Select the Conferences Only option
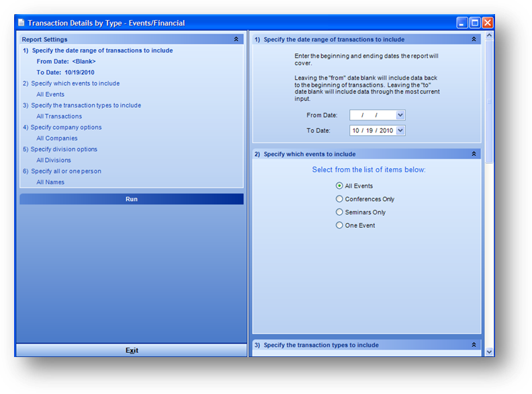This screenshot has height=394, width=532. [x=339, y=199]
